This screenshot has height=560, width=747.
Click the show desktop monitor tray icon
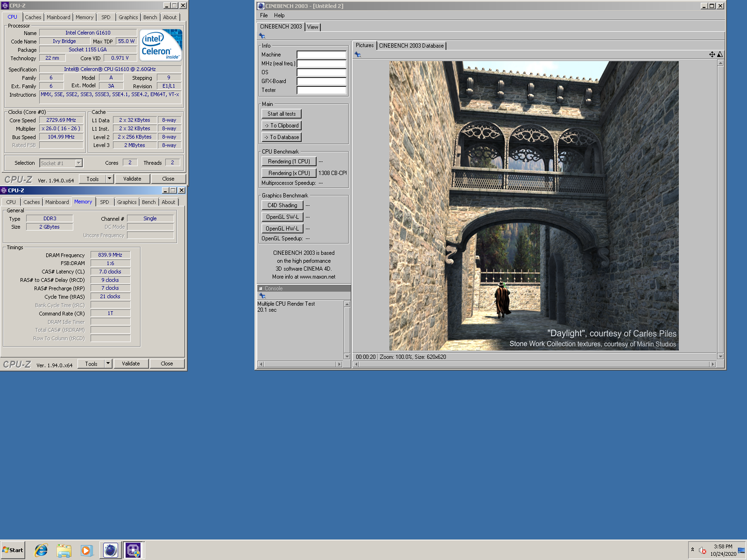[x=741, y=550]
